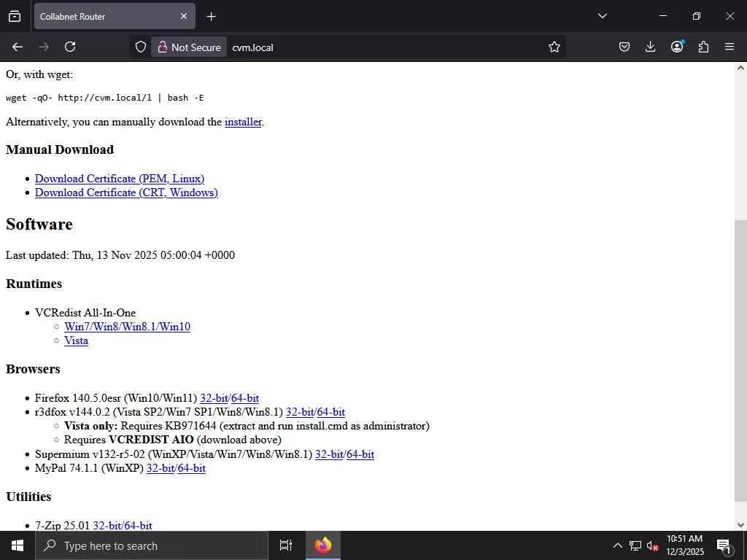Open the Extensions puzzle icon
This screenshot has width=747, height=560.
703,47
